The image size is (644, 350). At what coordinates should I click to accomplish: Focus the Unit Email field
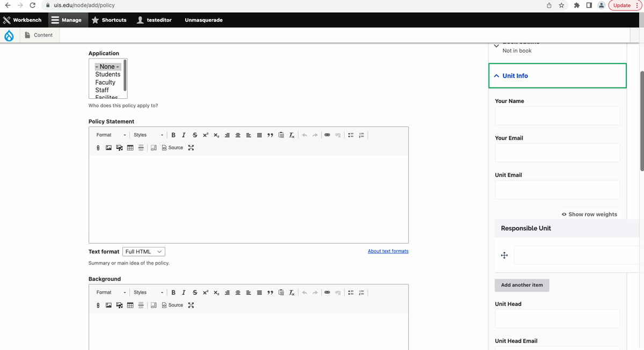pyautogui.click(x=558, y=189)
